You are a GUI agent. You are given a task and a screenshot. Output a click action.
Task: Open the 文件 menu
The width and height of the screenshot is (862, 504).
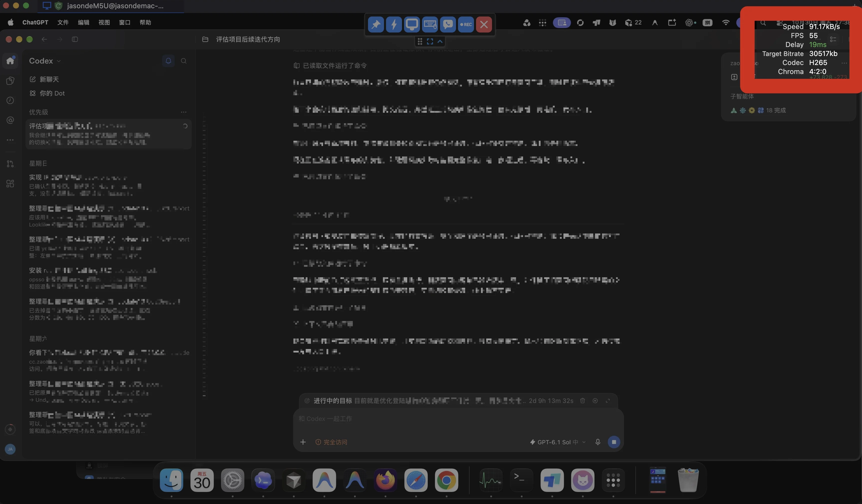pyautogui.click(x=63, y=22)
